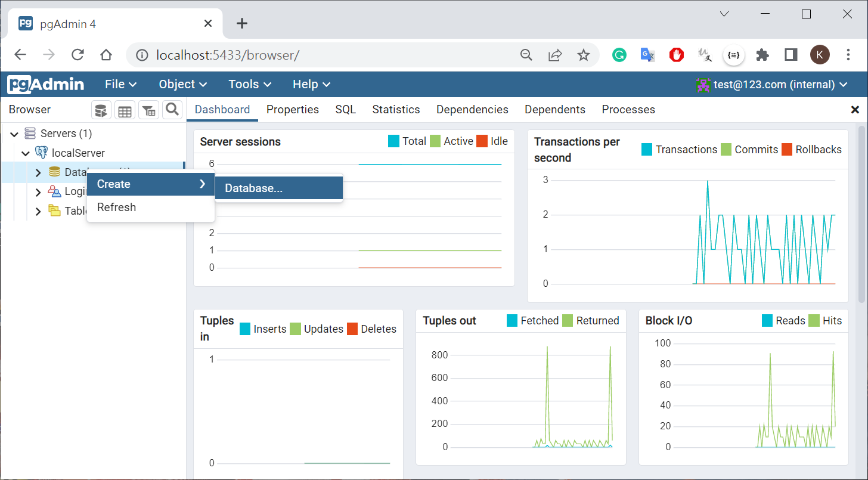Open the Tools menu in pgAdmin
Image resolution: width=868 pixels, height=480 pixels.
tap(250, 85)
